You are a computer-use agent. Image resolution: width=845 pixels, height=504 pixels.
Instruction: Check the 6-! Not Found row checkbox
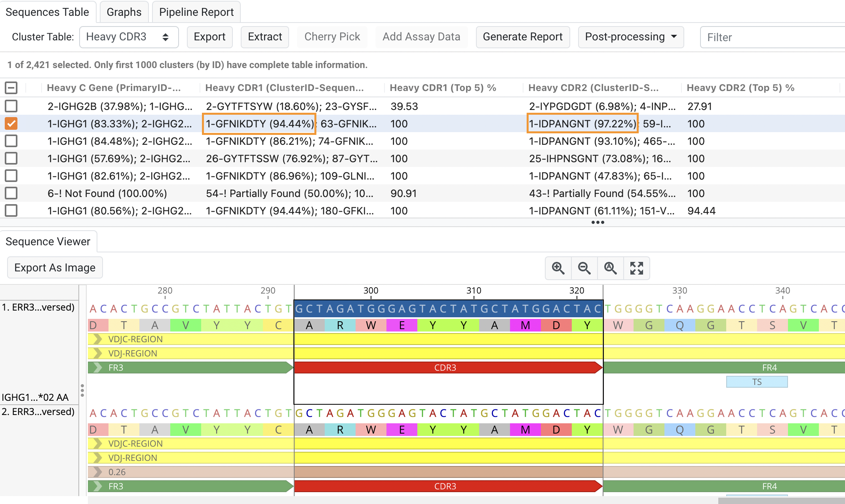(x=11, y=193)
